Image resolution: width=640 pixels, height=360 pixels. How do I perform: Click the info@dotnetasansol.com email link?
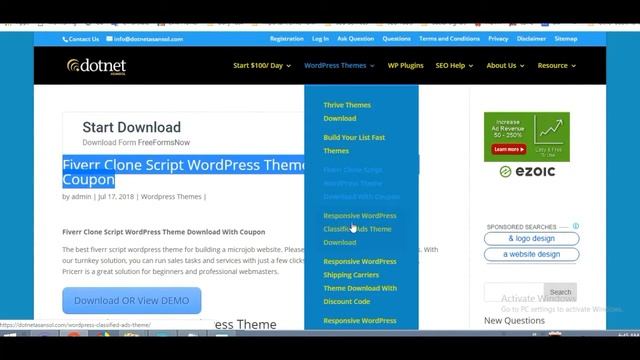point(148,39)
